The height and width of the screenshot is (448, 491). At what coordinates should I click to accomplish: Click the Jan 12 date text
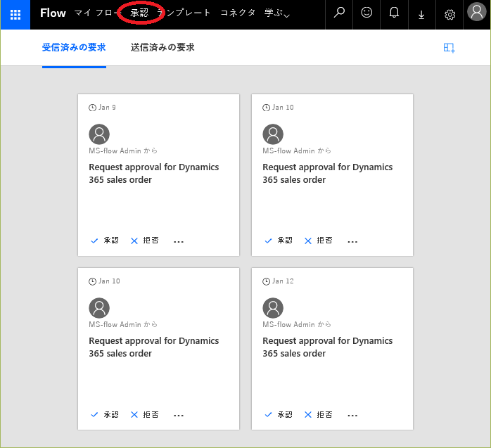click(283, 281)
